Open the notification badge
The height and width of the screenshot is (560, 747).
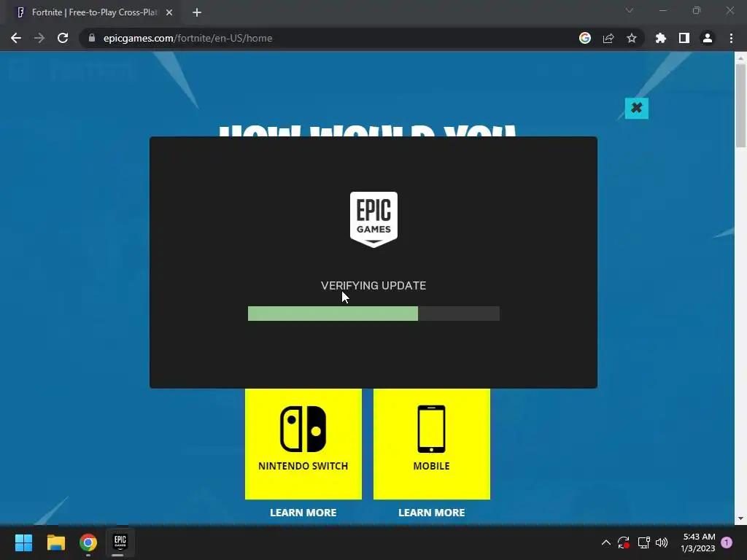point(727,542)
